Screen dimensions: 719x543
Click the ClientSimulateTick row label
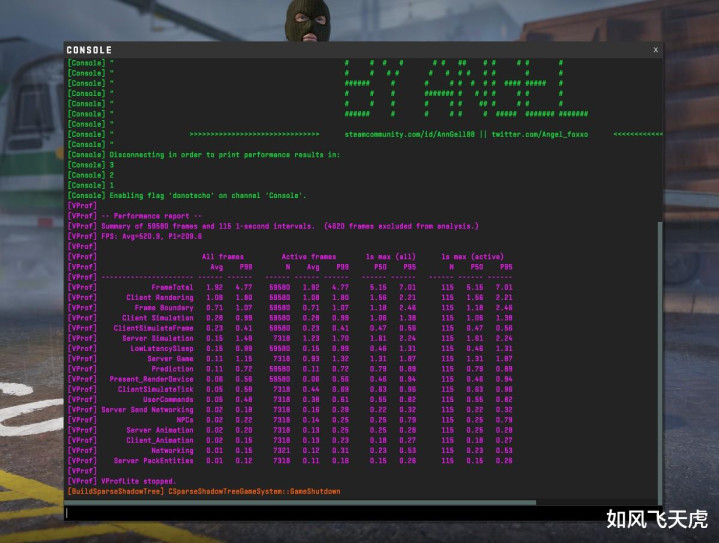point(155,389)
